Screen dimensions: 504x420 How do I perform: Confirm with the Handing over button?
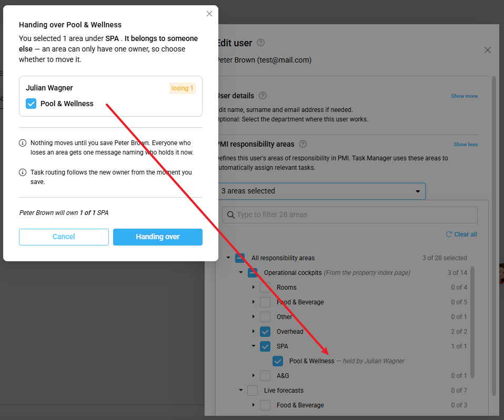(158, 237)
